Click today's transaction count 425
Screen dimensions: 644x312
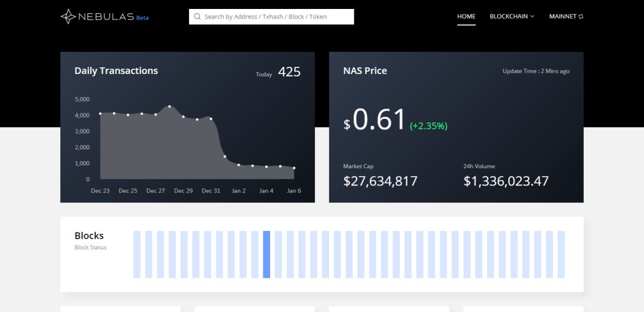(x=289, y=72)
